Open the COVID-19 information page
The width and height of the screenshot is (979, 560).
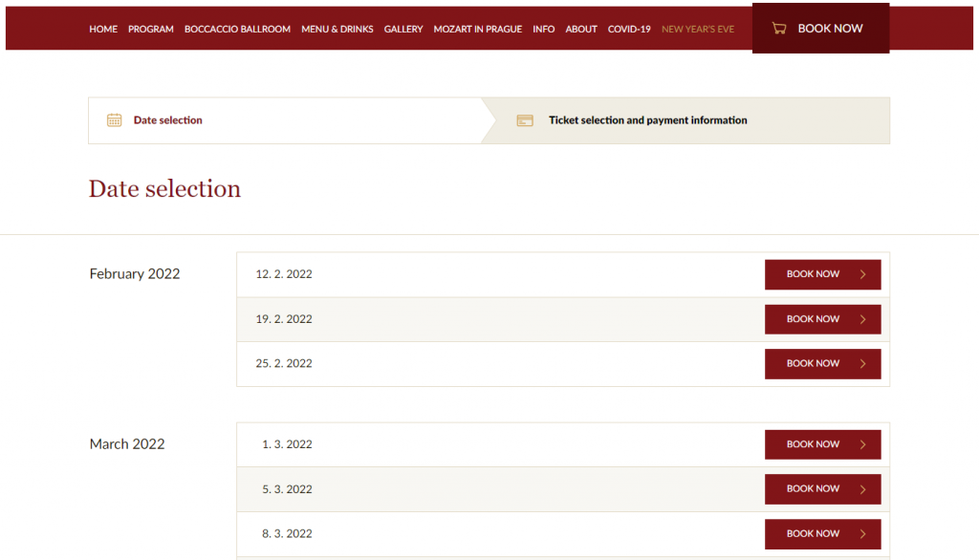[x=629, y=30]
